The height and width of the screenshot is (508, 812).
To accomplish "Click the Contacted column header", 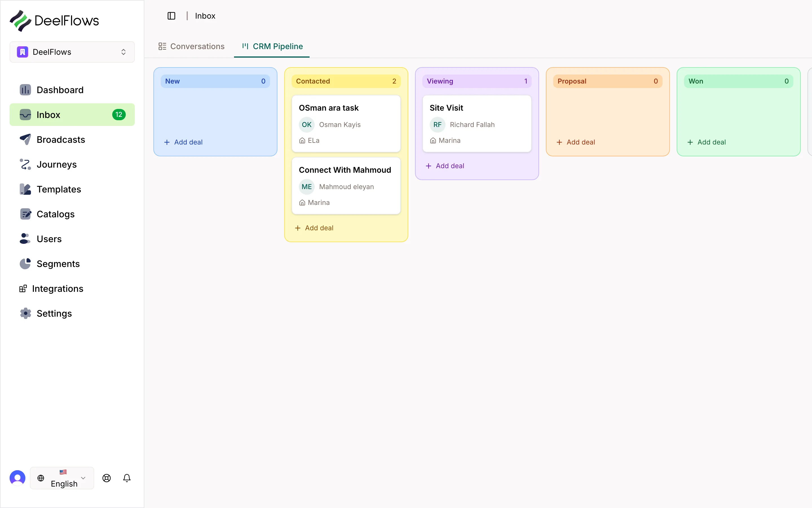I will [x=346, y=81].
